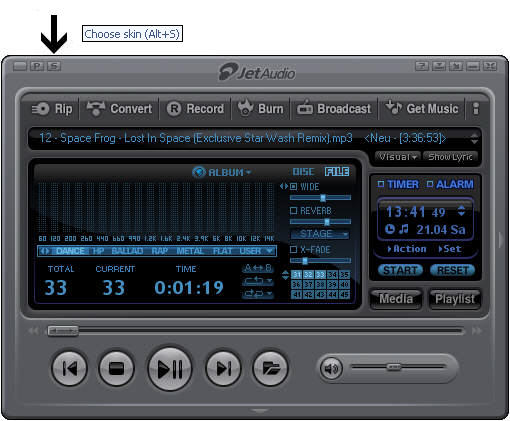Click the A↔B repeat section button
The image size is (510, 421).
pyautogui.click(x=258, y=268)
